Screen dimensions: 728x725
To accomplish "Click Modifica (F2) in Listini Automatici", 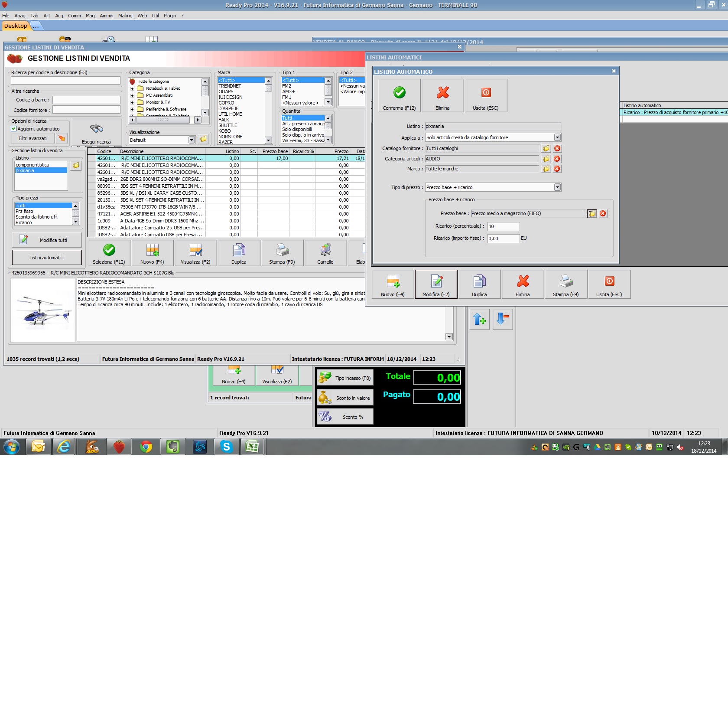I will 436,284.
